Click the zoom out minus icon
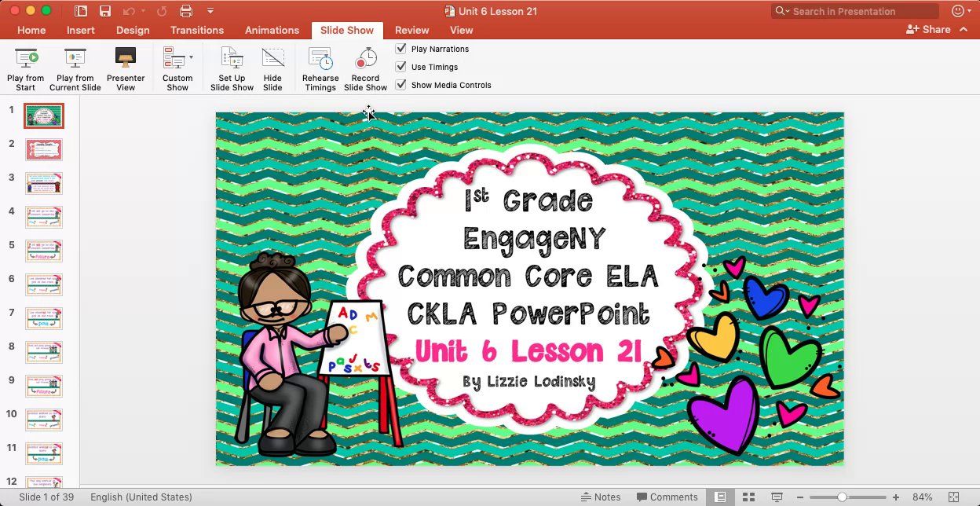Image resolution: width=980 pixels, height=506 pixels. 800,497
